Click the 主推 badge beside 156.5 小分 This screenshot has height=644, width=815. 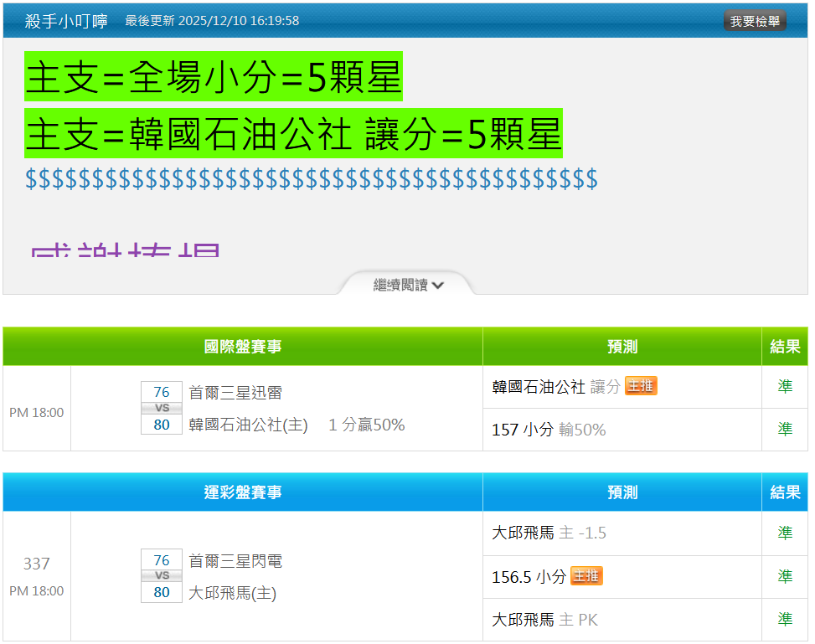click(586, 576)
